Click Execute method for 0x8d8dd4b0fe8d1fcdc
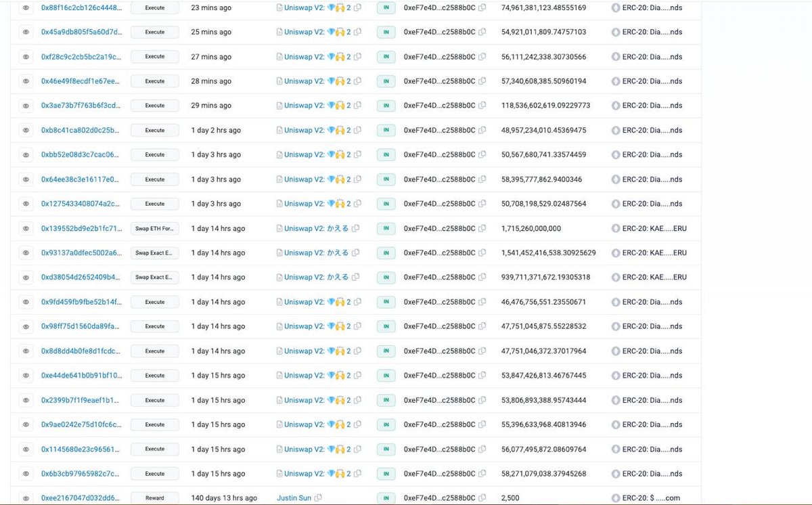Image resolution: width=812 pixels, height=505 pixels. pyautogui.click(x=154, y=351)
